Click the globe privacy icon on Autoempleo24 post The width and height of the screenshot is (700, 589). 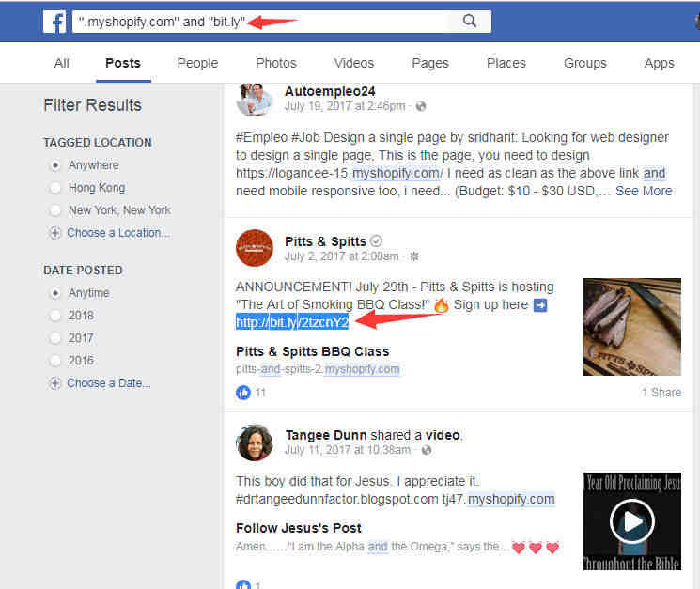[421, 106]
